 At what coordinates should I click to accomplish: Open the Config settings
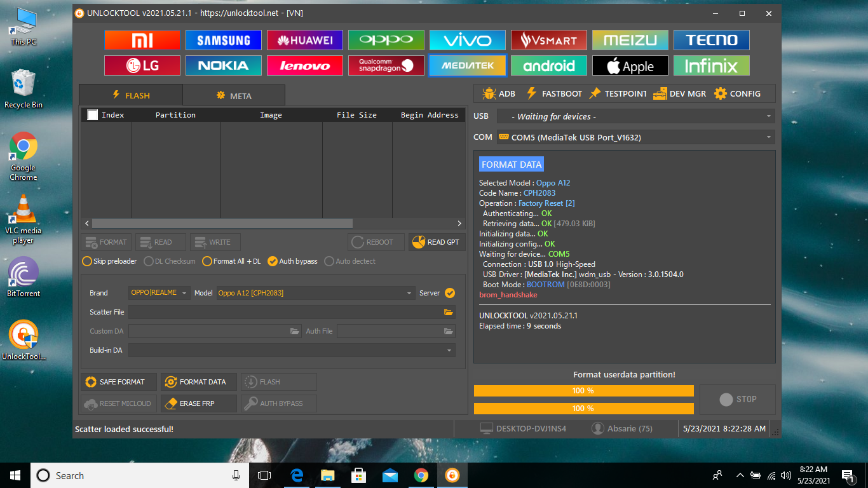click(x=737, y=93)
